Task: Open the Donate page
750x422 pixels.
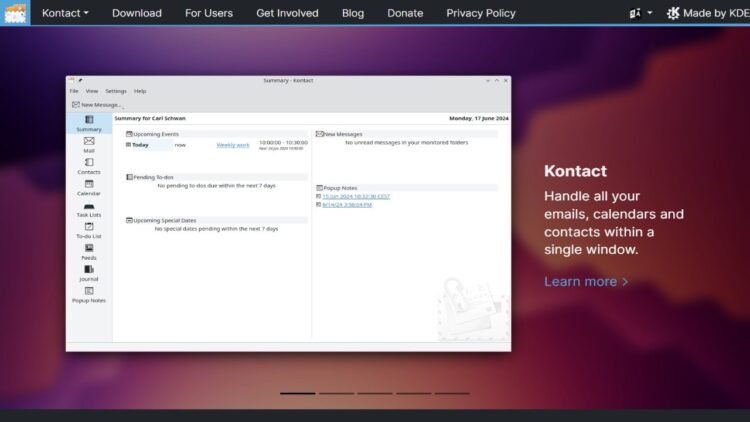Action: [405, 13]
